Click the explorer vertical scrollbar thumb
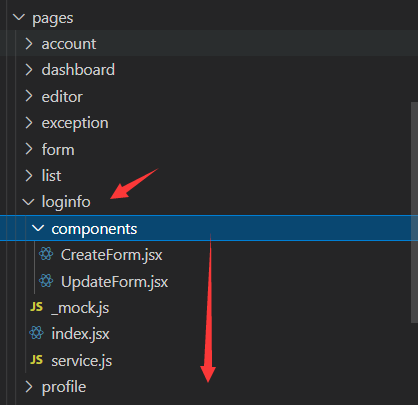Image resolution: width=418 pixels, height=405 pixels. coord(414,212)
